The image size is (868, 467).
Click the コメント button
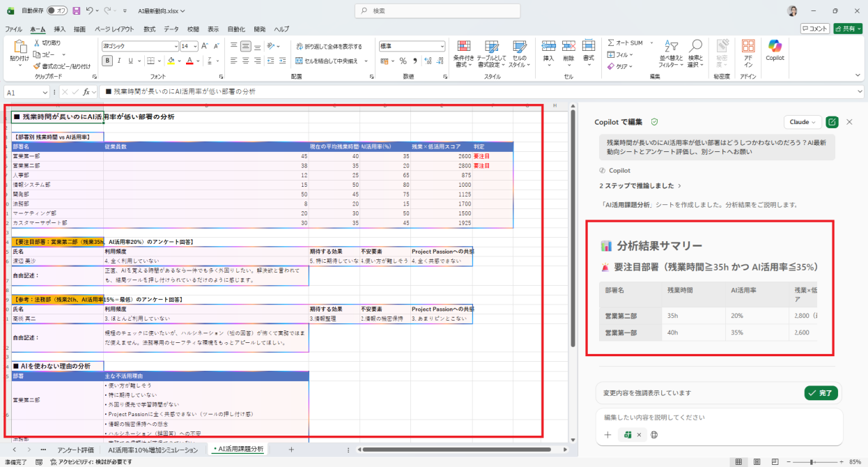815,29
